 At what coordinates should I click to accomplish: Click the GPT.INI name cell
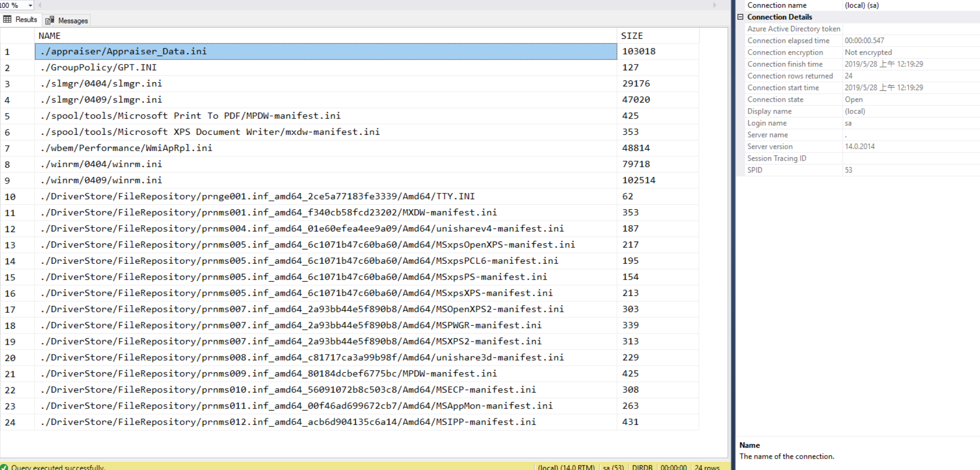(x=99, y=67)
